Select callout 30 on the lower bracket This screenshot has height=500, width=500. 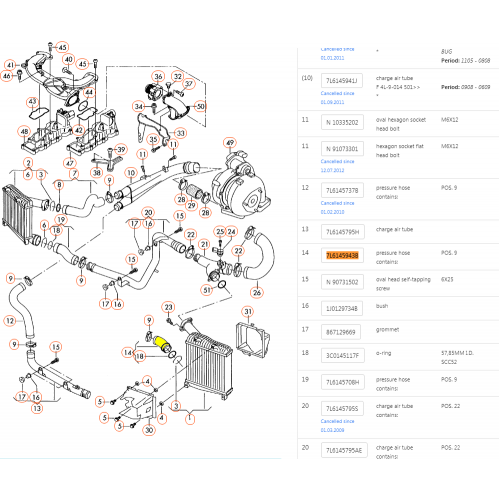tap(149, 430)
